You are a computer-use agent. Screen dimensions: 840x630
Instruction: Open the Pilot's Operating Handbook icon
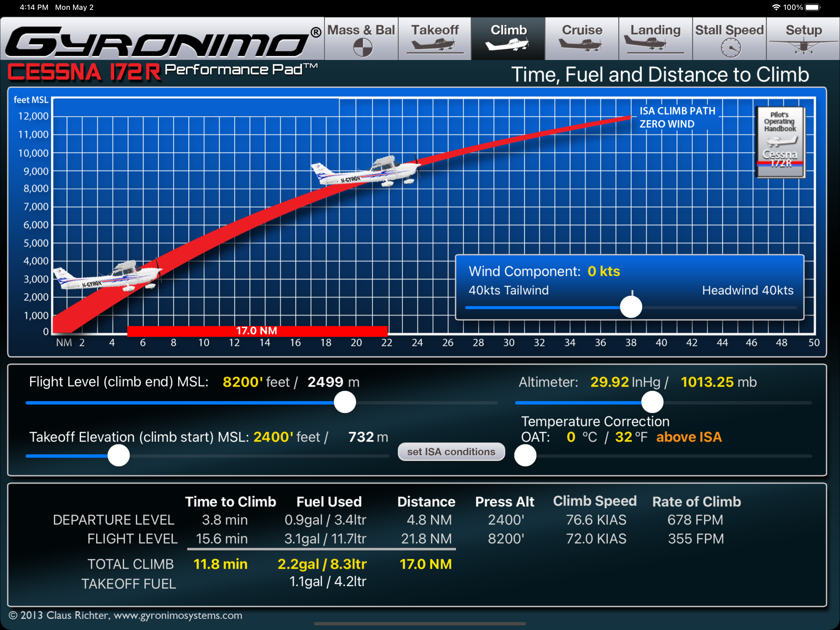pyautogui.click(x=780, y=142)
